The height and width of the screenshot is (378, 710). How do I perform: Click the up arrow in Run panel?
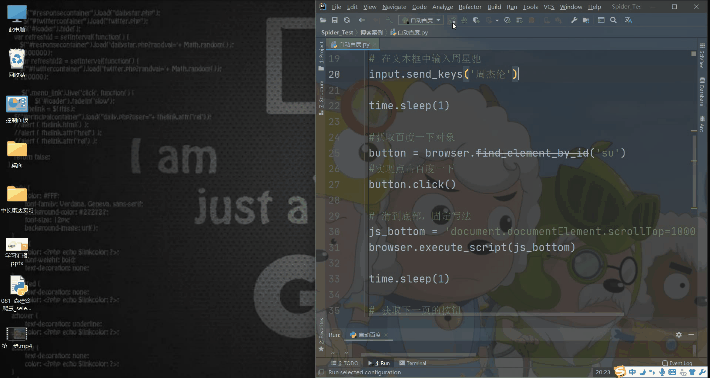(332, 353)
